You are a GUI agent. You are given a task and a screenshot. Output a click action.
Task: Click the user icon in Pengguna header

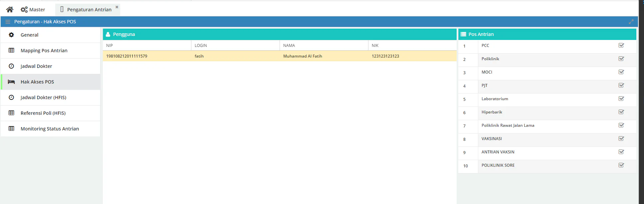coord(108,34)
